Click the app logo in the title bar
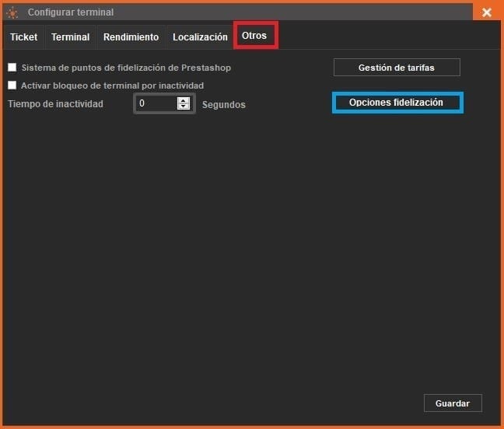504x429 pixels. [12, 12]
